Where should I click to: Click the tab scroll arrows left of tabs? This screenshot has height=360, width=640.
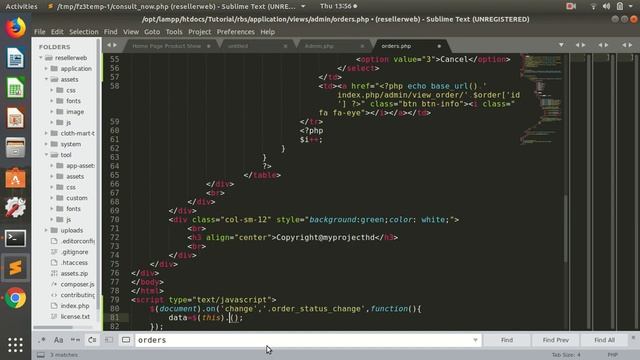[x=112, y=45]
